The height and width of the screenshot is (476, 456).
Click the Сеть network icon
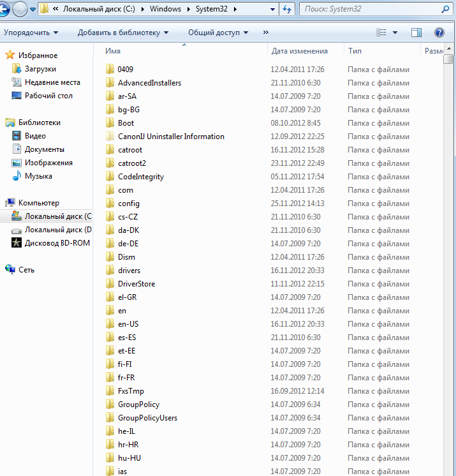tap(10, 270)
